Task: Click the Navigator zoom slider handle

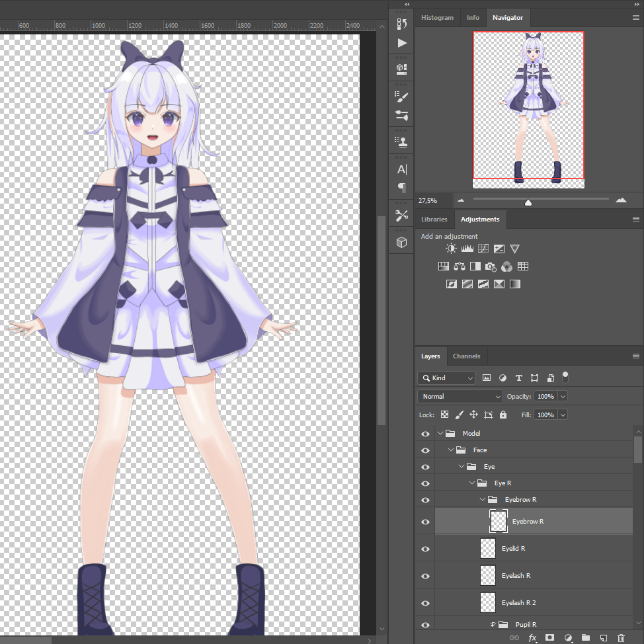Action: click(528, 202)
